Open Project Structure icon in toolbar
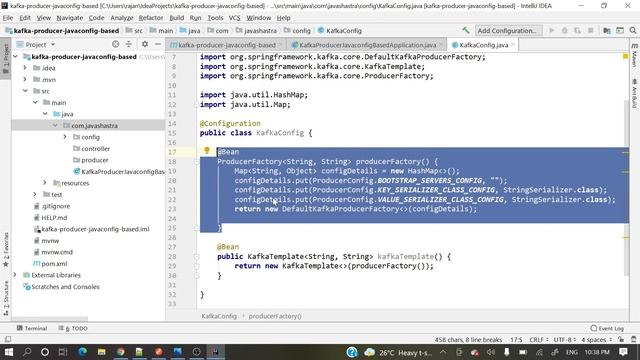The width and height of the screenshot is (640, 360). click(607, 31)
